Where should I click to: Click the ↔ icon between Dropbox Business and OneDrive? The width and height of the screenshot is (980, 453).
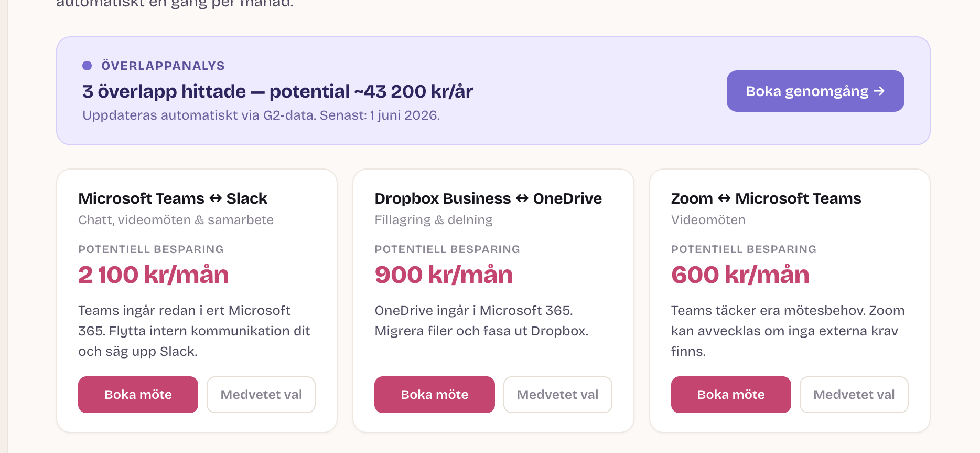click(x=522, y=198)
